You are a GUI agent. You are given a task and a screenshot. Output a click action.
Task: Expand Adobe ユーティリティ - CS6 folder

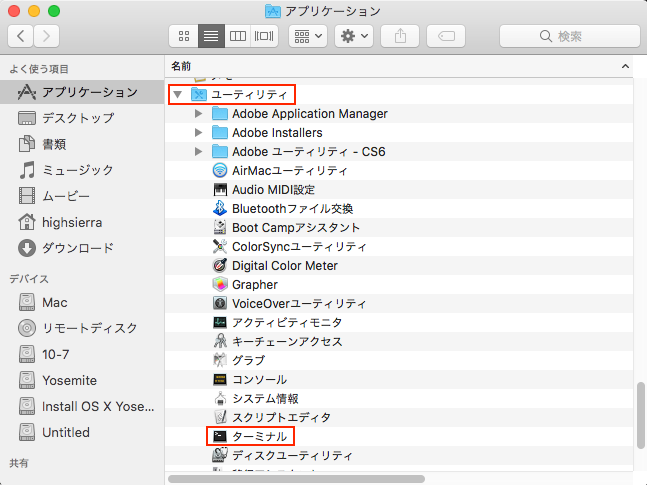click(198, 151)
